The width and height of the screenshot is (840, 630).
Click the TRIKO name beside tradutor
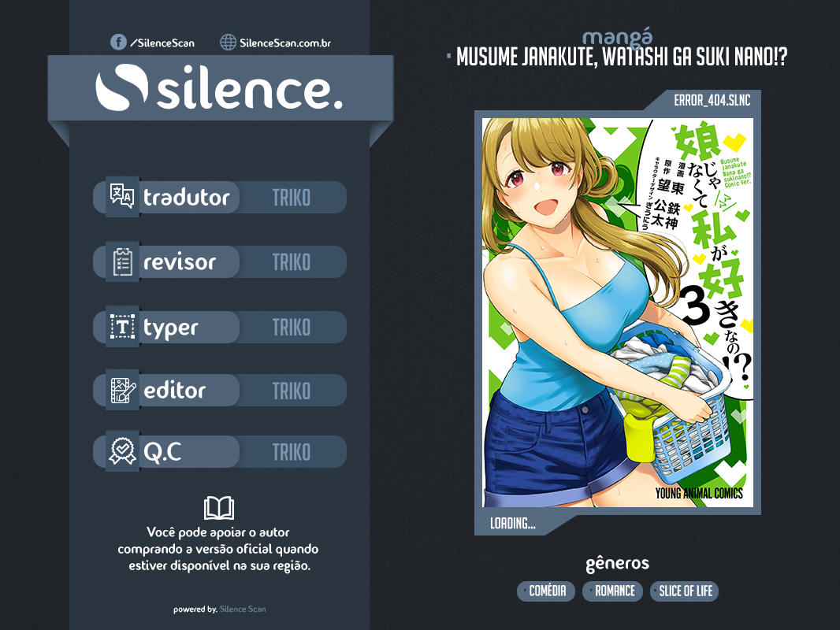point(292,198)
